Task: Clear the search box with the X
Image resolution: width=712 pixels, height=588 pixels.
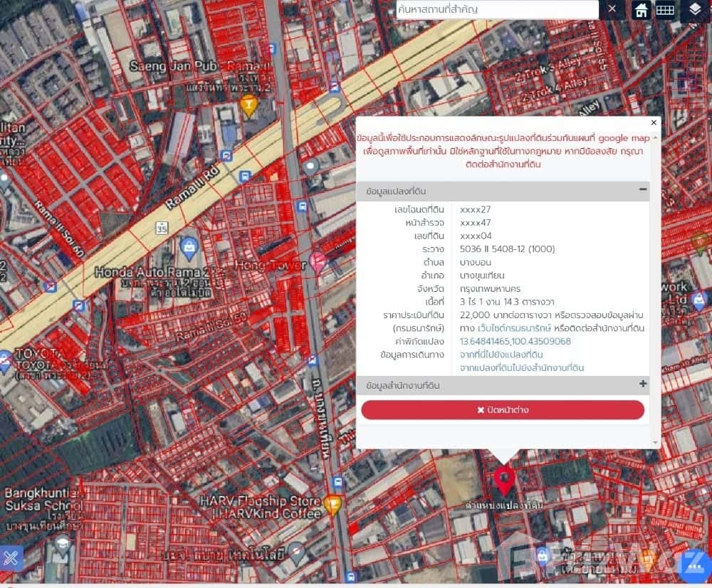Action: click(612, 9)
